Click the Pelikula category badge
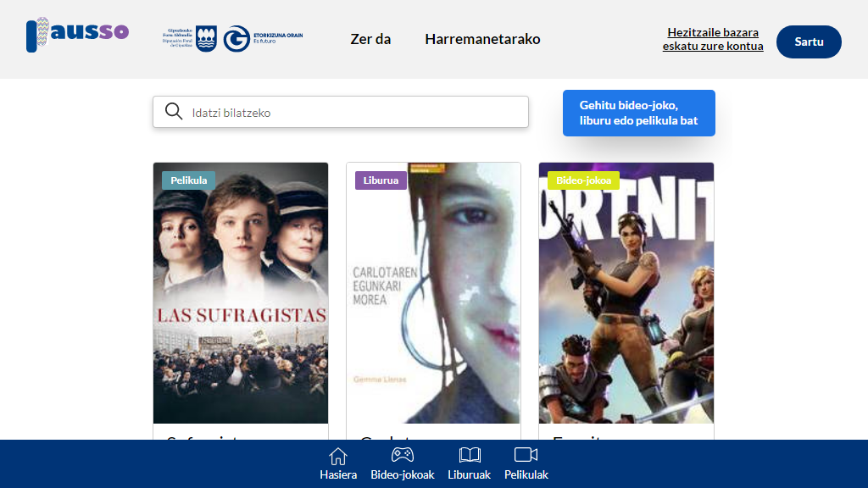Screen dimensions: 868x488 tap(189, 180)
